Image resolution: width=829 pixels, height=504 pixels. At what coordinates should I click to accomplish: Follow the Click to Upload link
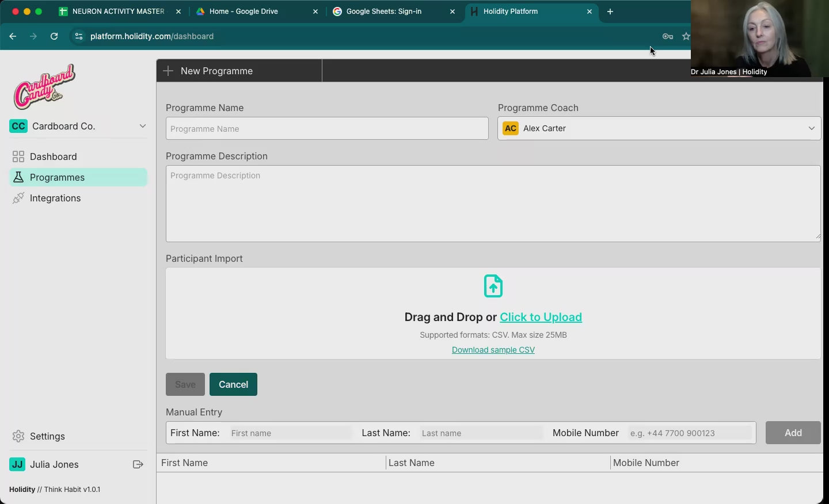[x=541, y=317]
